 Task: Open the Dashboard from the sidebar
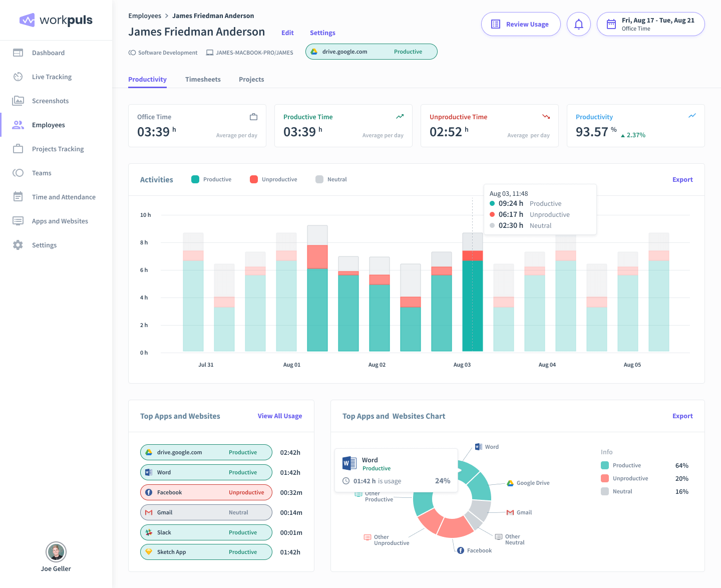(48, 53)
